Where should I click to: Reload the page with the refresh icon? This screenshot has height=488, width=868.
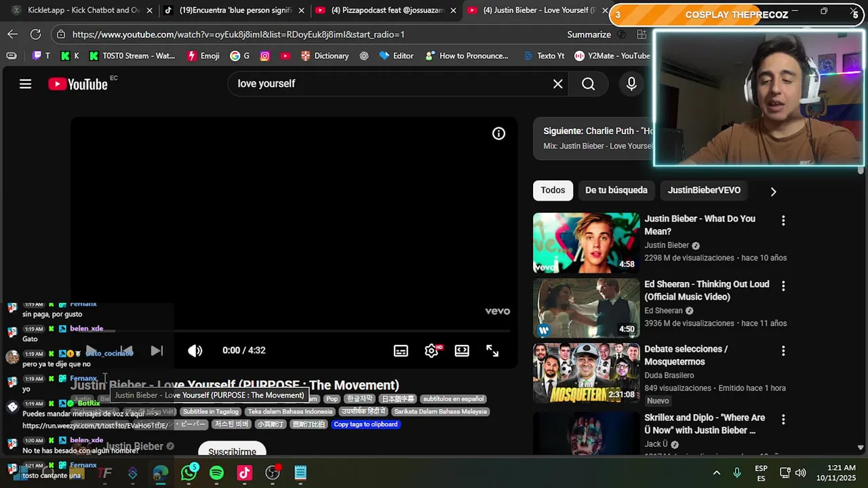click(35, 34)
